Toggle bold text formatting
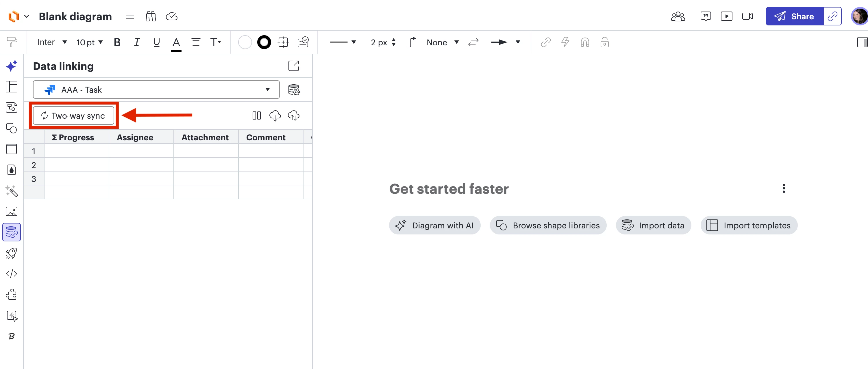The height and width of the screenshot is (369, 868). 117,42
